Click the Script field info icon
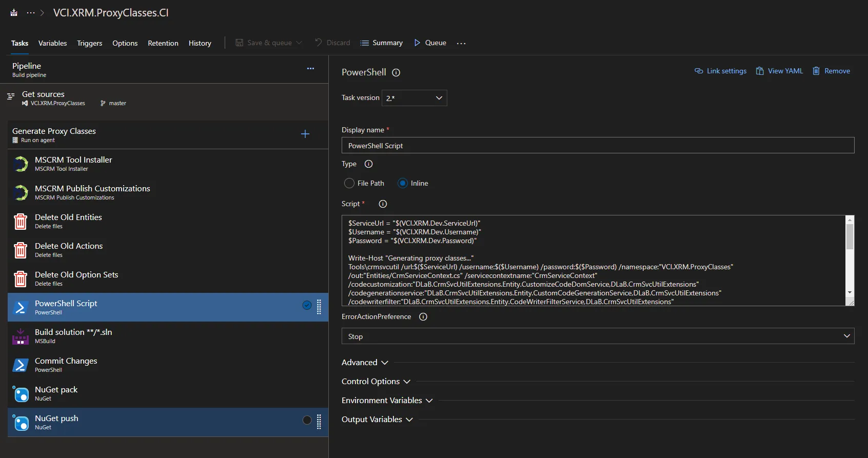Image resolution: width=868 pixels, height=458 pixels. pyautogui.click(x=383, y=204)
